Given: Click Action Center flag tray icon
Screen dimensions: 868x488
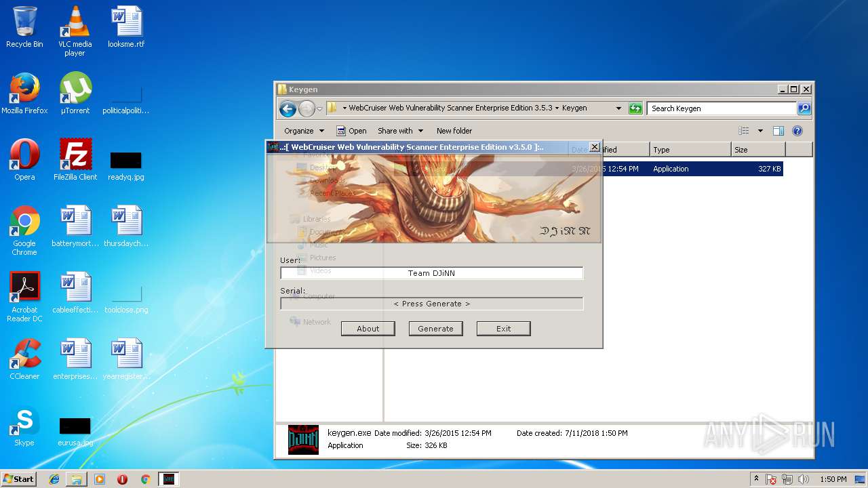Looking at the screenshot, I should [x=771, y=479].
